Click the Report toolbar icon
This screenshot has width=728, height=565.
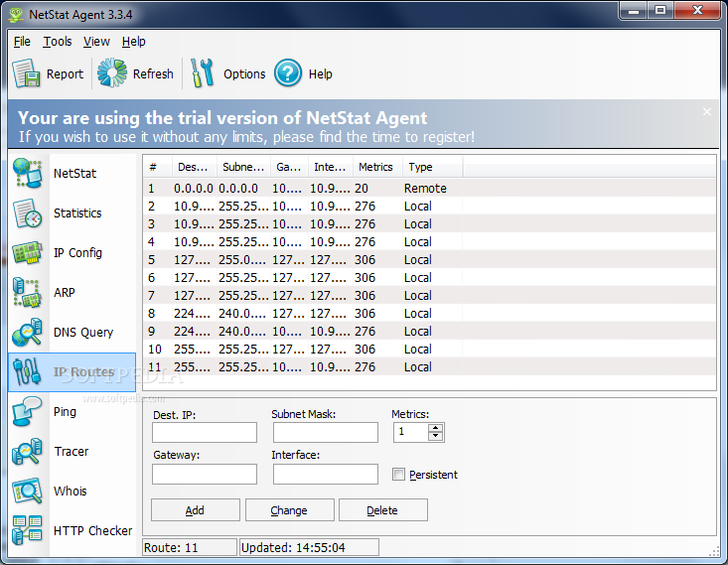tap(27, 73)
